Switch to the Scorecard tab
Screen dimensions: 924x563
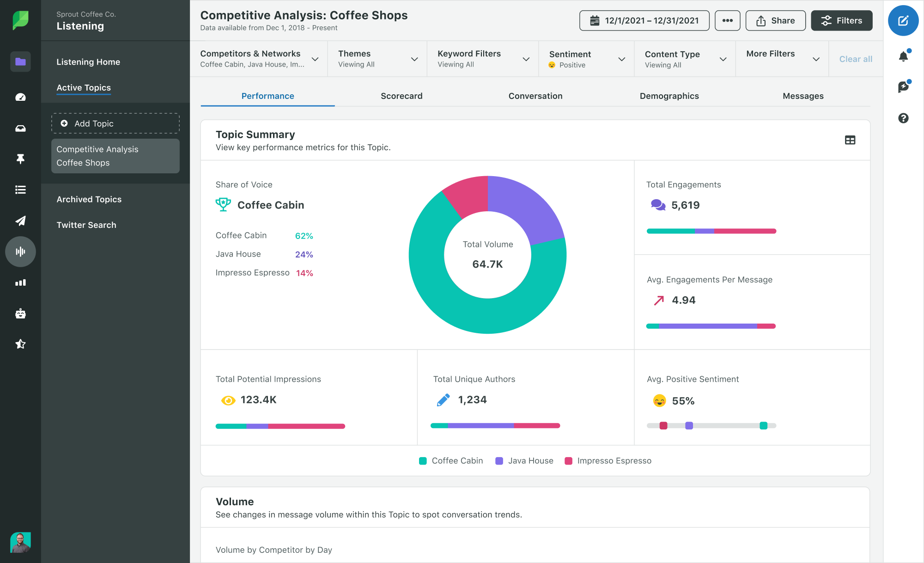click(x=401, y=96)
